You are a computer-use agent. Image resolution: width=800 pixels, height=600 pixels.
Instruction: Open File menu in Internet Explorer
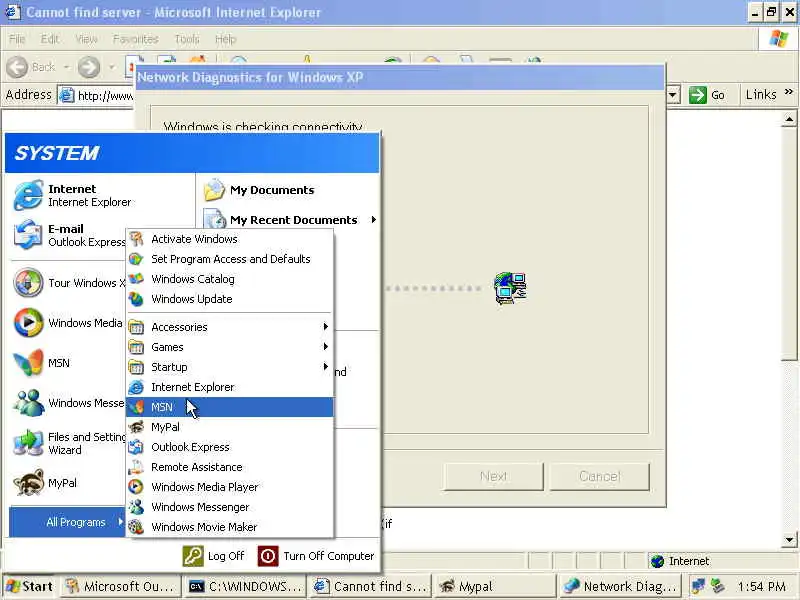pyautogui.click(x=17, y=39)
